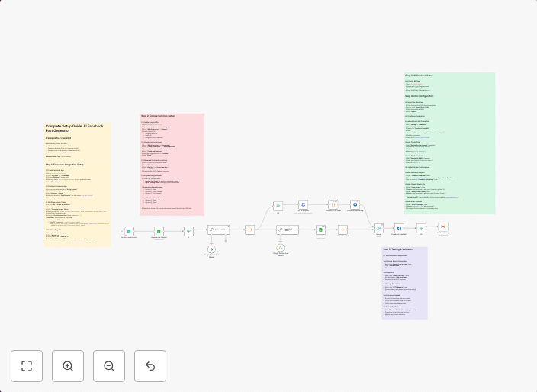
Task: Click the orange code braces node after first chain
Action: (249, 229)
